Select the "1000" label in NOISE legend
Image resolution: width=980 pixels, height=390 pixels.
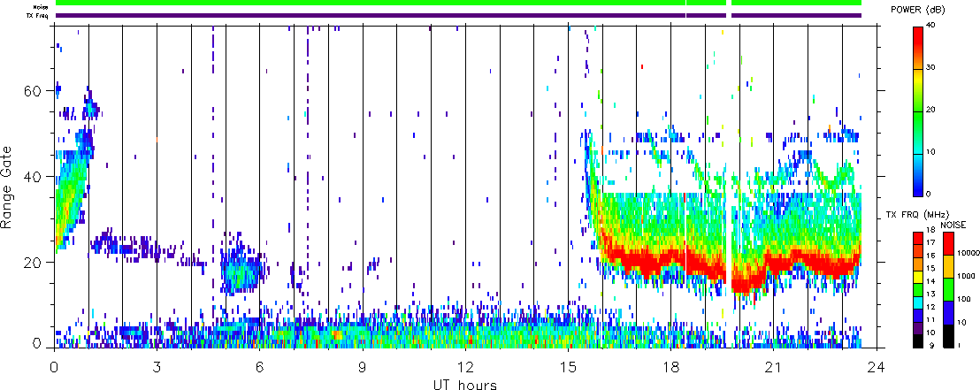coord(966,276)
